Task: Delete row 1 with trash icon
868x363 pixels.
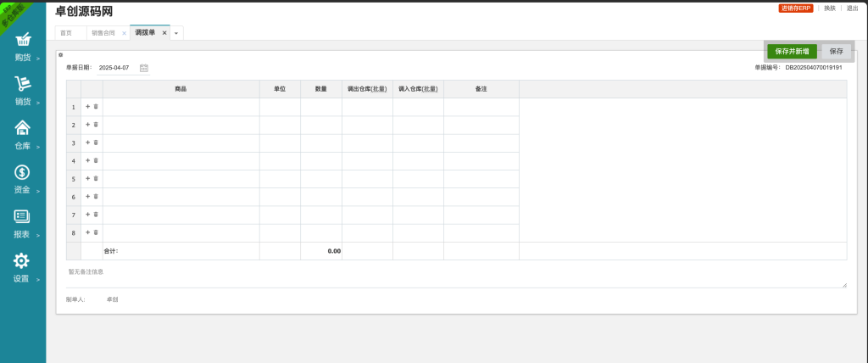Action: (96, 106)
